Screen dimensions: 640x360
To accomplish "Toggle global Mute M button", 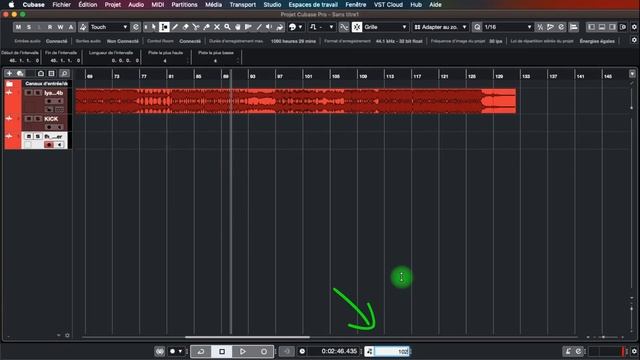I will 18,27.
